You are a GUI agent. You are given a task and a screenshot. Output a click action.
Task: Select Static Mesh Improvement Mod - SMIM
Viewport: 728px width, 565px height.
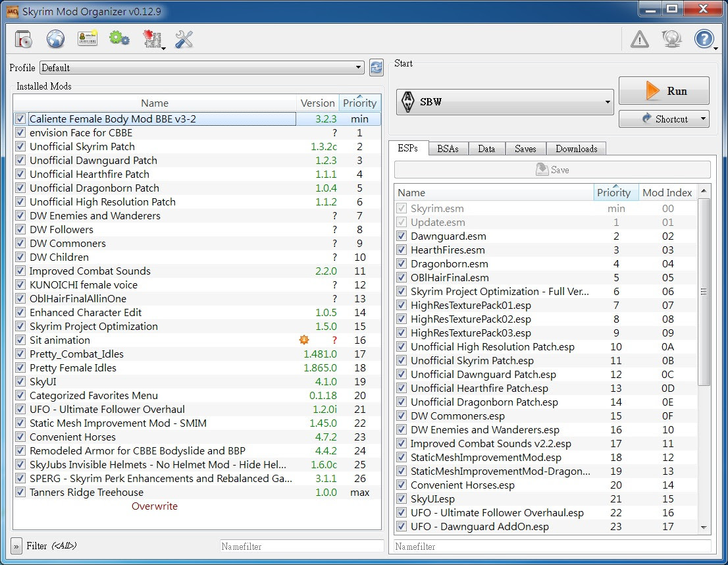(x=197, y=423)
